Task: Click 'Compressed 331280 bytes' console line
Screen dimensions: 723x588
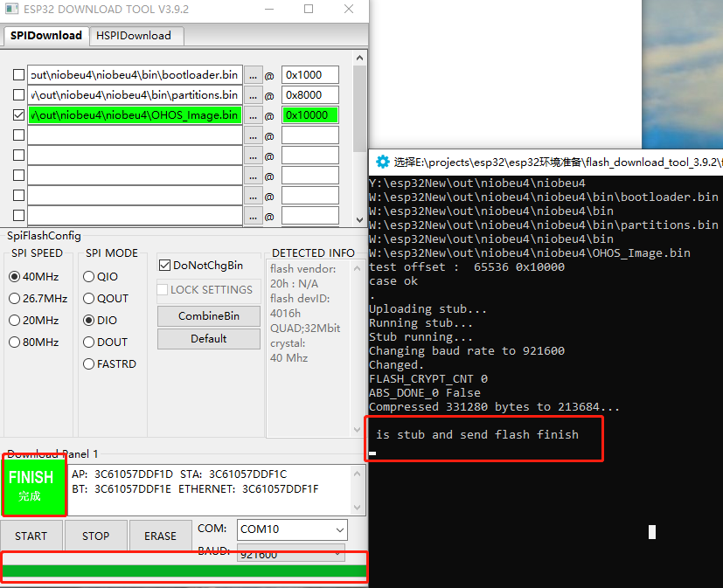Action: pos(494,407)
